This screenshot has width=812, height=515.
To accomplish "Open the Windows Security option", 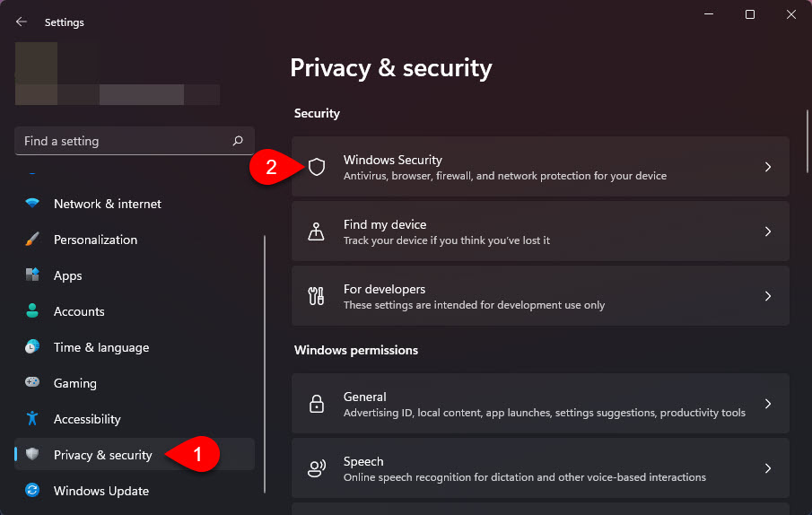I will click(540, 167).
